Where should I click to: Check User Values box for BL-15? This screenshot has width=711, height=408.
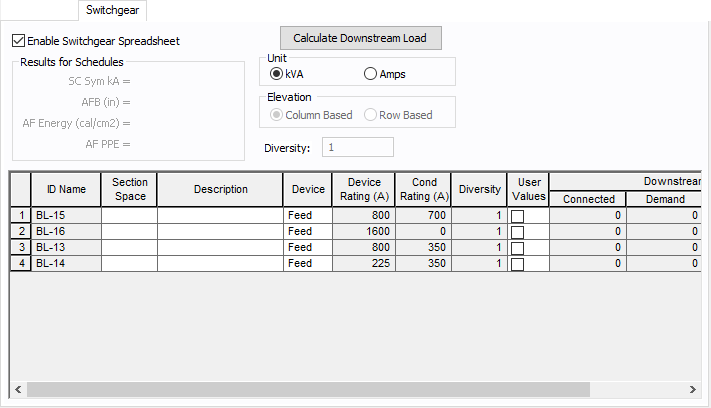pos(517,216)
